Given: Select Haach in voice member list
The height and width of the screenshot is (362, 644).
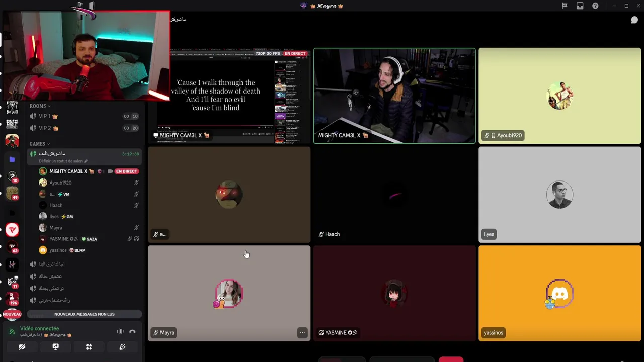Looking at the screenshot, I should tap(90, 205).
